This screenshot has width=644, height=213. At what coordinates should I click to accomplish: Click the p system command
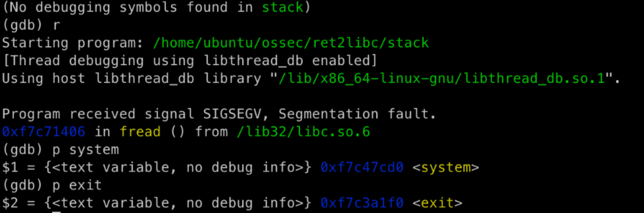tap(85, 150)
